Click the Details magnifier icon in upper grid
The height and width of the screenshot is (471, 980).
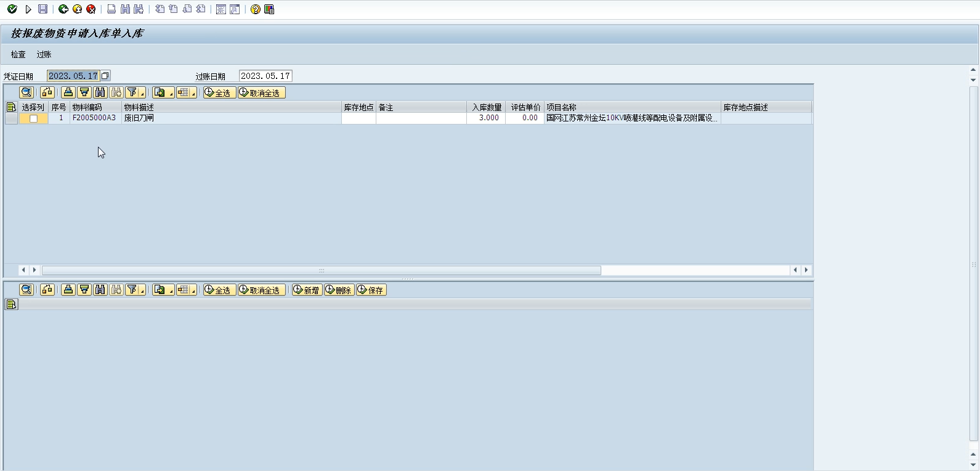pos(26,92)
